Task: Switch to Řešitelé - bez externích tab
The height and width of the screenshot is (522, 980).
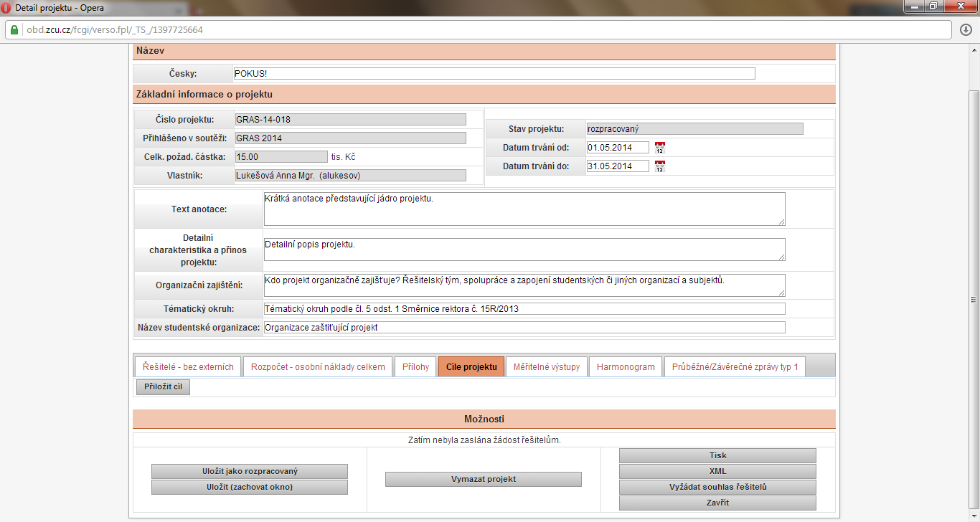Action: point(188,366)
